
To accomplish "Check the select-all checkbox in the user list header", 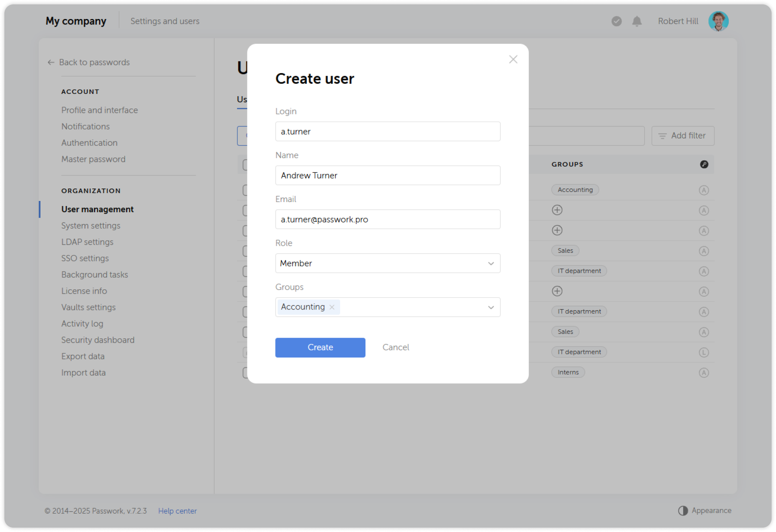I will click(x=246, y=165).
